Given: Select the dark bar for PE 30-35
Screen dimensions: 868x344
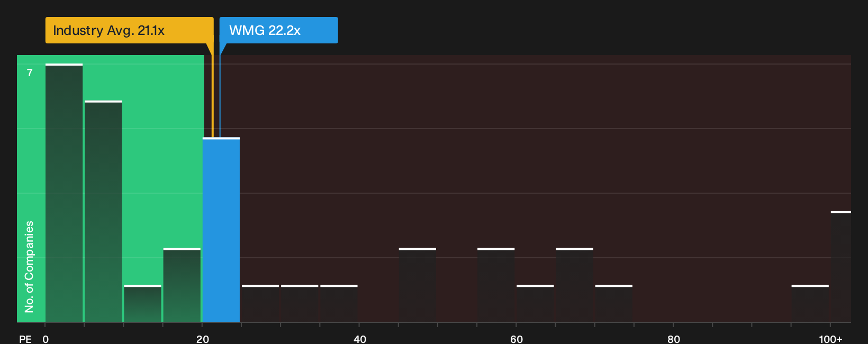Looking at the screenshot, I should (300, 304).
